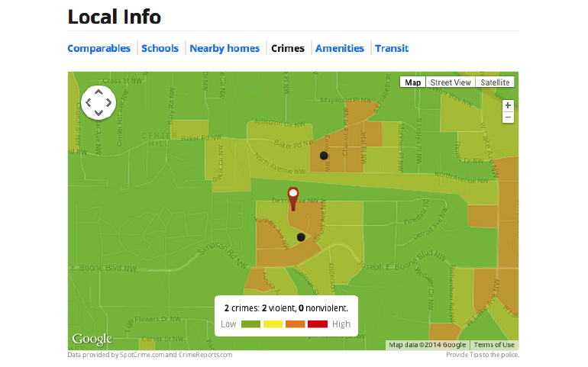
Task: Select the Map view type
Action: point(412,82)
